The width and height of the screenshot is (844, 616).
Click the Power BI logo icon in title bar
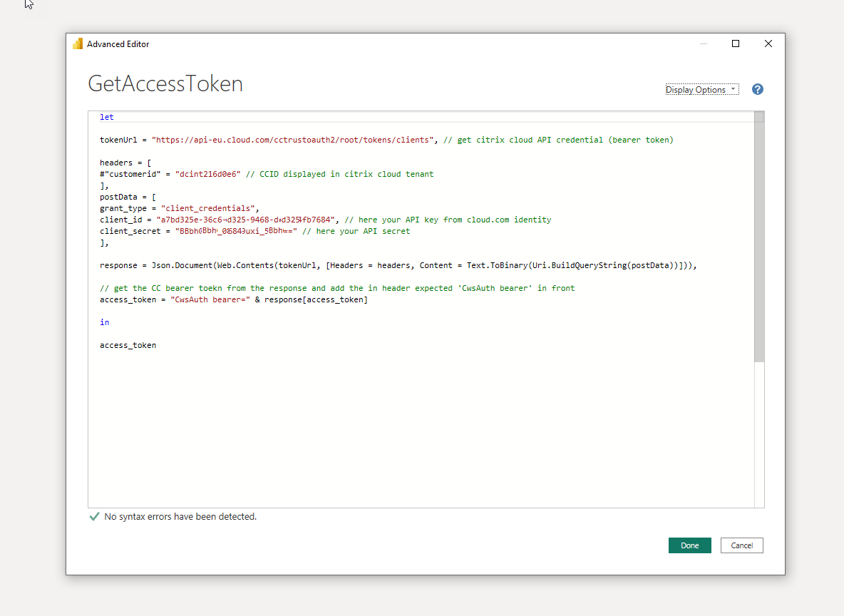(78, 43)
